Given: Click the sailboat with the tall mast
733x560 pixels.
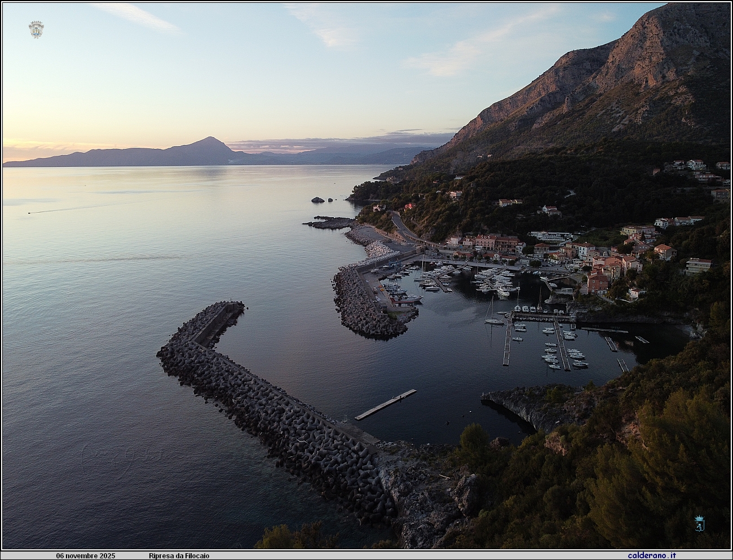Looking at the screenshot, I should 493,320.
